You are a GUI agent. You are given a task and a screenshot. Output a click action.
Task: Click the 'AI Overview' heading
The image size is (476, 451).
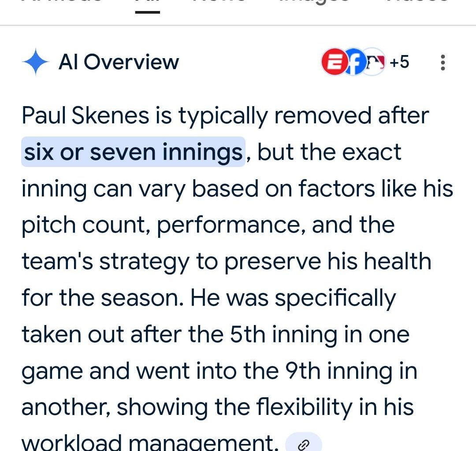119,62
